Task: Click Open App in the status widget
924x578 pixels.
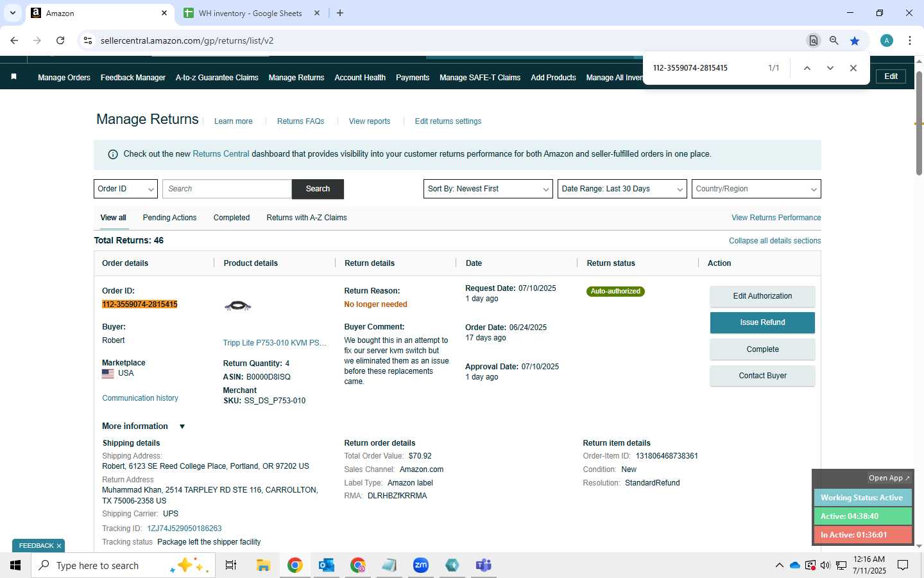Action: 889,478
